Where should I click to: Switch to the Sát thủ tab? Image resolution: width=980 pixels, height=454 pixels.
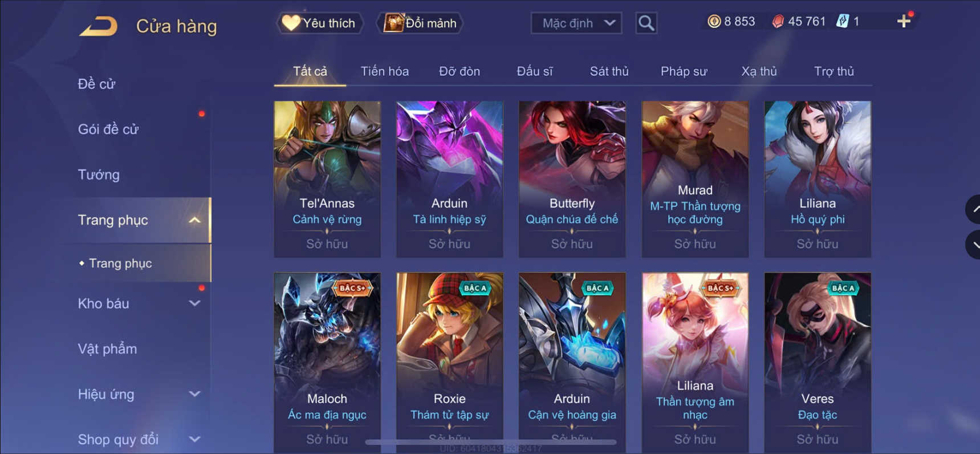click(x=609, y=71)
